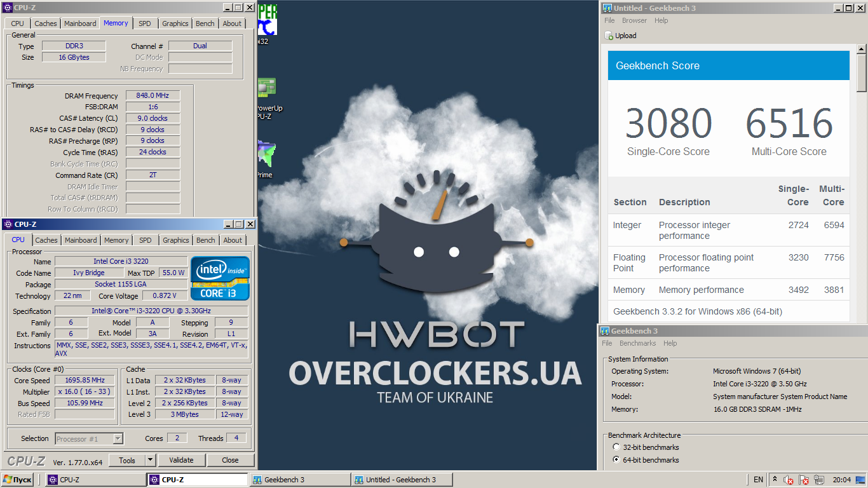Click the CPU-Z CPU window title icon
The image size is (868, 488).
pyautogui.click(x=8, y=224)
